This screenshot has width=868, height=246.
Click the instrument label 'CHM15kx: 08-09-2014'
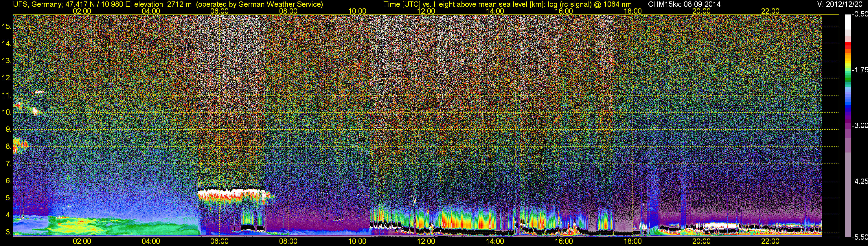684,4
